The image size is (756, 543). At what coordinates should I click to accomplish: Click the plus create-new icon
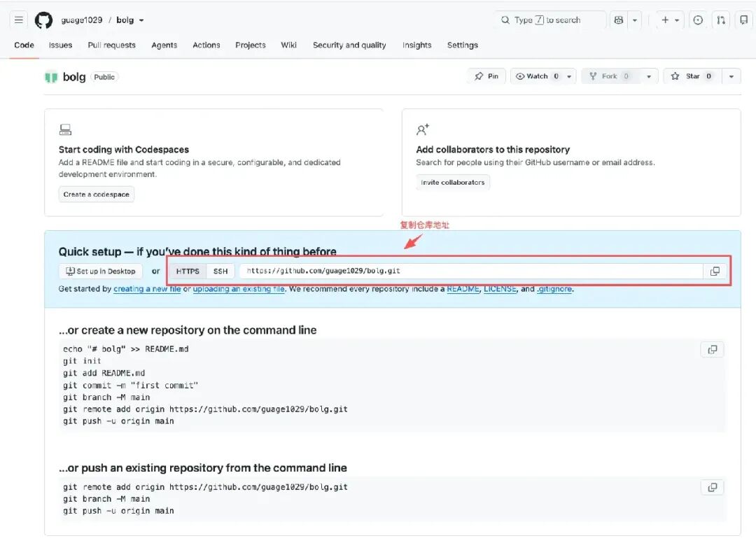coord(665,20)
